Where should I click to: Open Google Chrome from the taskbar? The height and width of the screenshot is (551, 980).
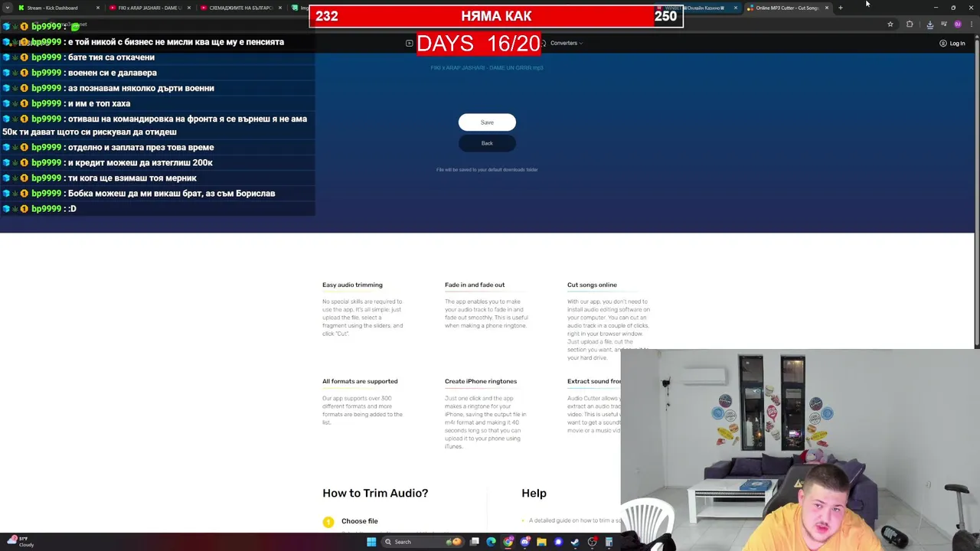point(508,542)
